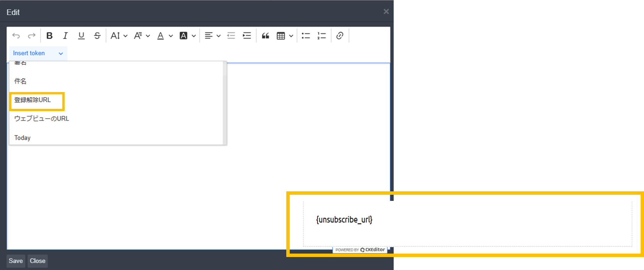Viewport: 644px width, 270px height.
Task: Apply Strikethrough formatting
Action: click(97, 36)
